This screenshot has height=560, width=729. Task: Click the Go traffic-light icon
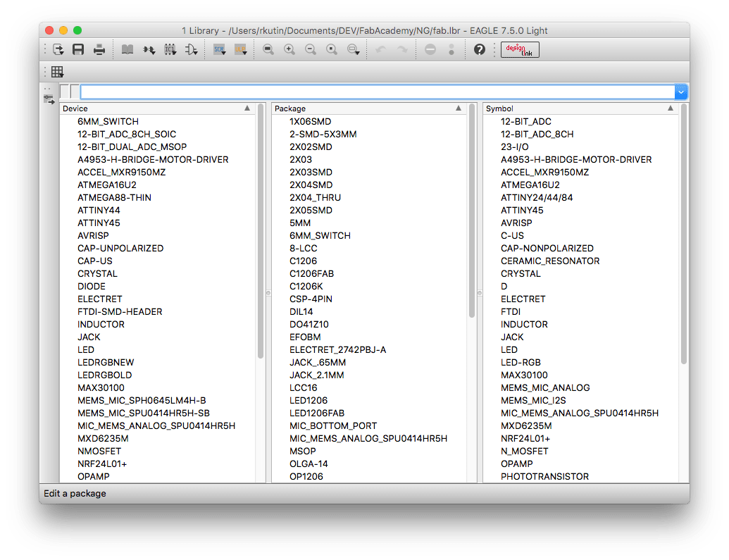pyautogui.click(x=451, y=50)
